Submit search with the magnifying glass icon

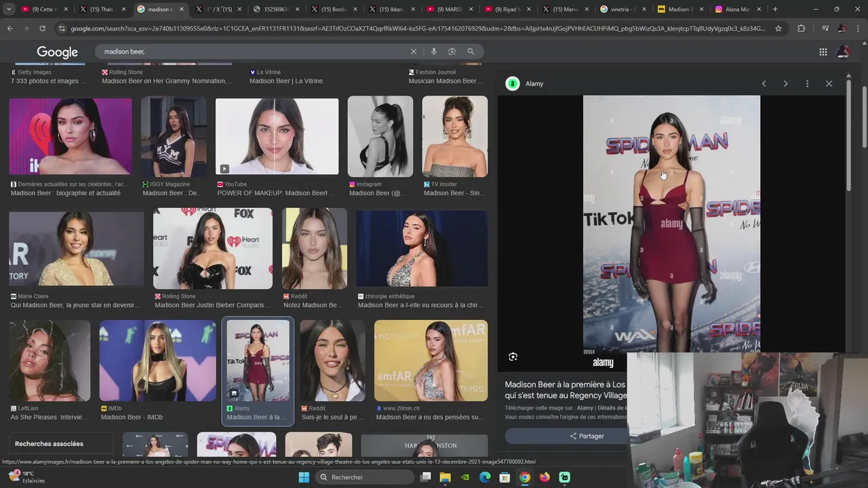471,52
